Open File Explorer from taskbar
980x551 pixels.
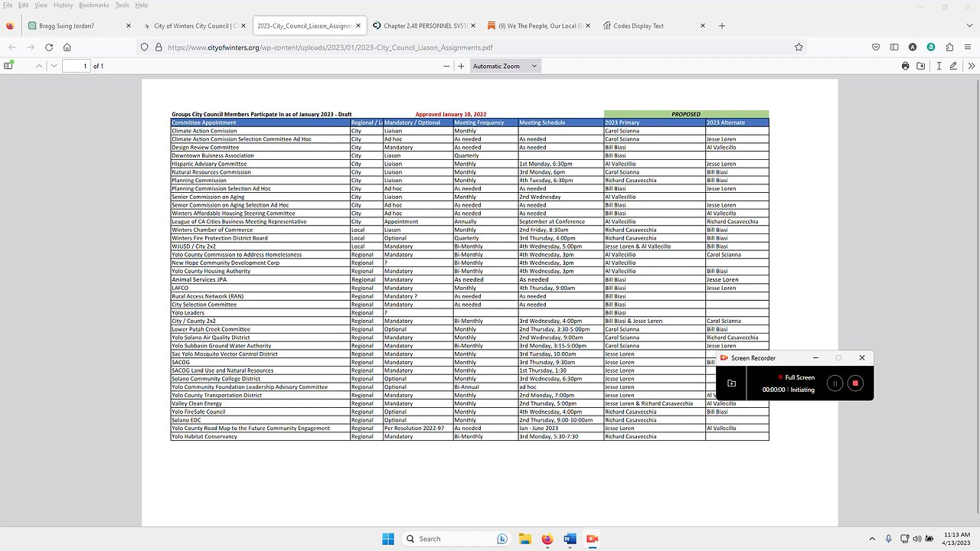pyautogui.click(x=524, y=538)
